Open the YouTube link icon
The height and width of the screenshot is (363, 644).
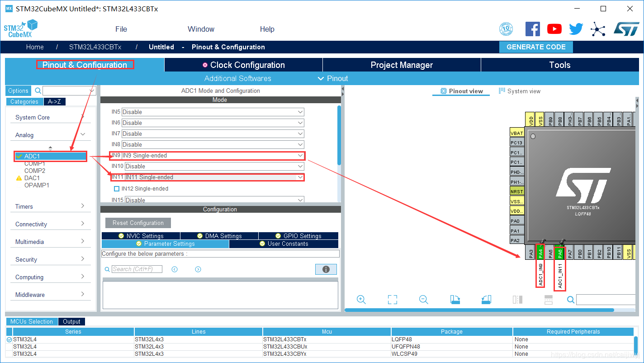pyautogui.click(x=554, y=29)
